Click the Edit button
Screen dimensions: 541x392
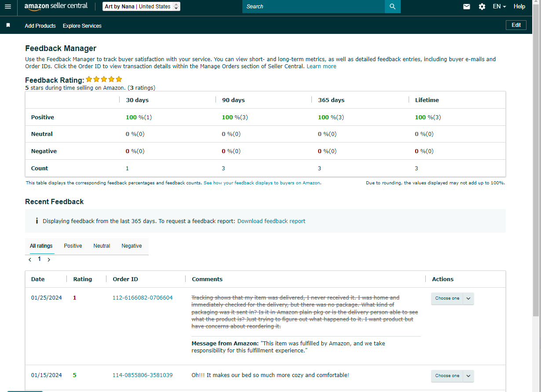[516, 25]
